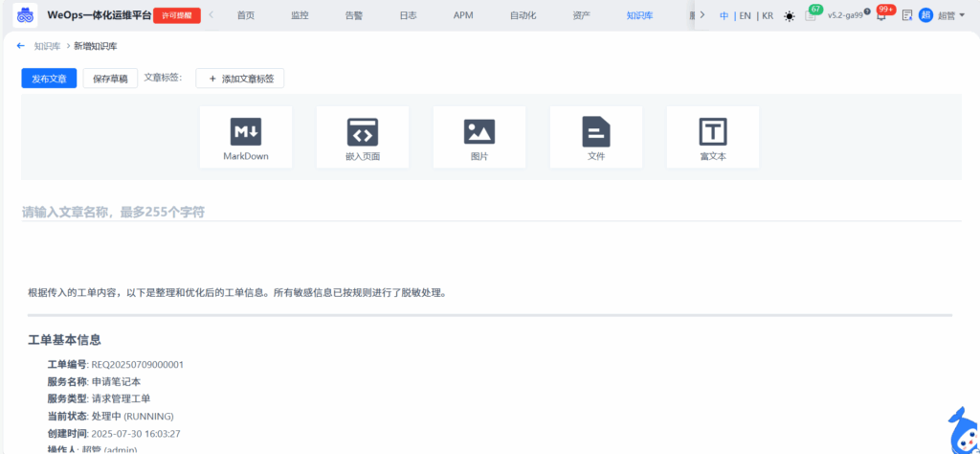Image resolution: width=980 pixels, height=454 pixels.
Task: Open the 自动化 tab
Action: 523,15
